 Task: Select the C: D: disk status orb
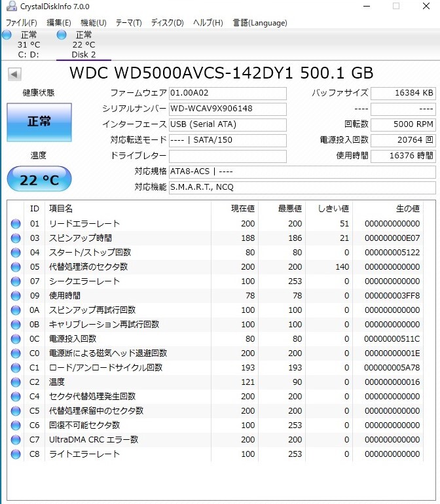click(7, 35)
